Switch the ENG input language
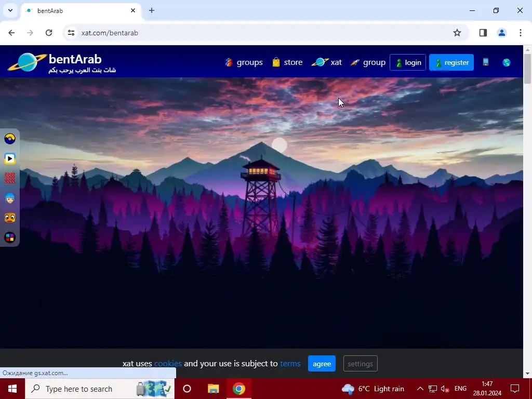The height and width of the screenshot is (399, 532). pyautogui.click(x=460, y=389)
